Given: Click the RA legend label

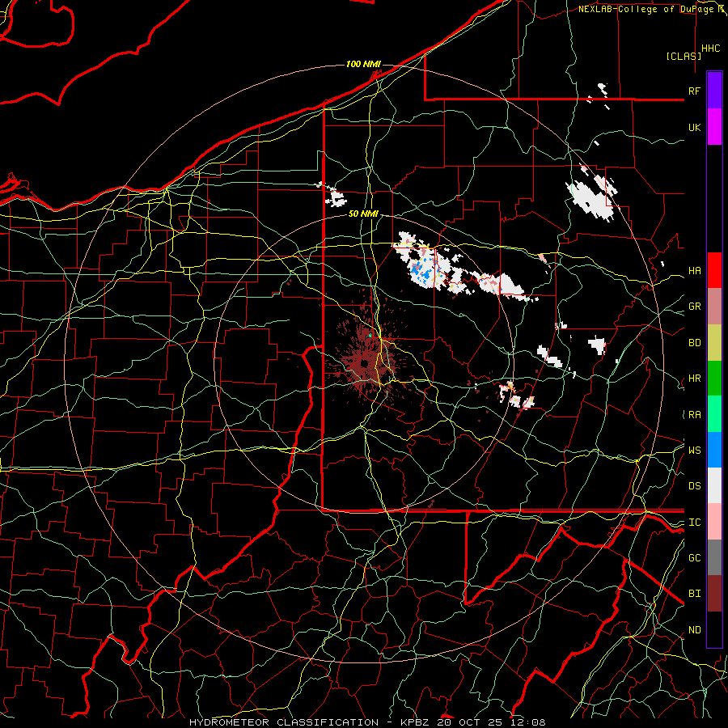Looking at the screenshot, I should 694,415.
